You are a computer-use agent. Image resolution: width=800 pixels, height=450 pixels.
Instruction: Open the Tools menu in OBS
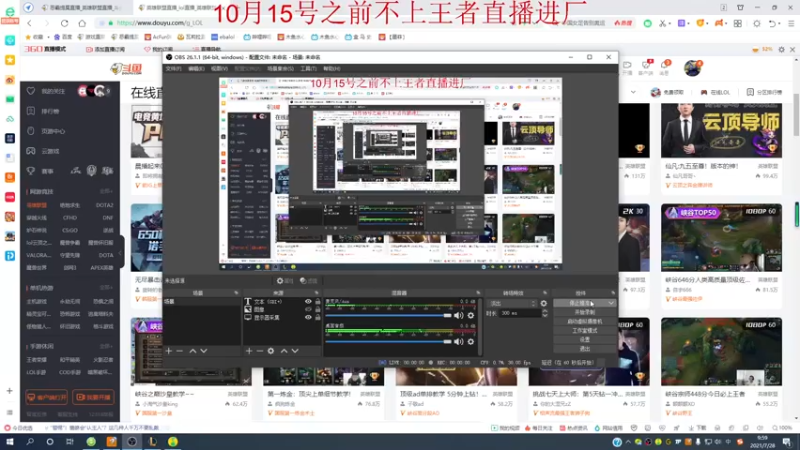tap(308, 68)
